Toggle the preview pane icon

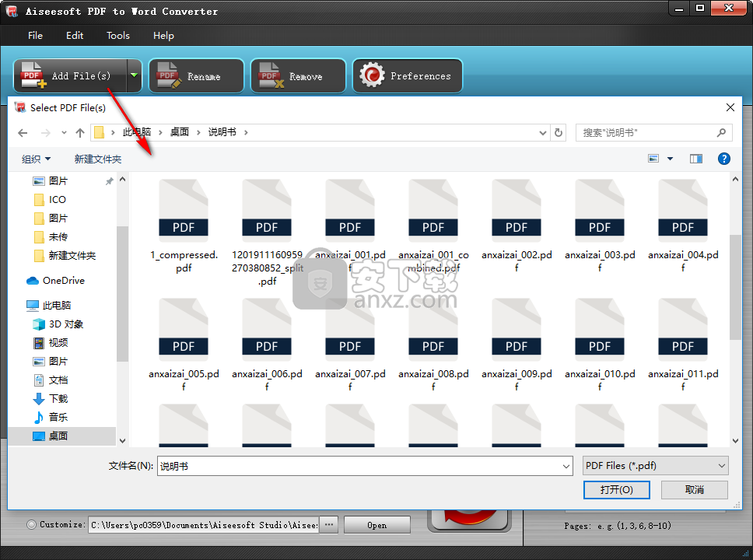tap(696, 159)
